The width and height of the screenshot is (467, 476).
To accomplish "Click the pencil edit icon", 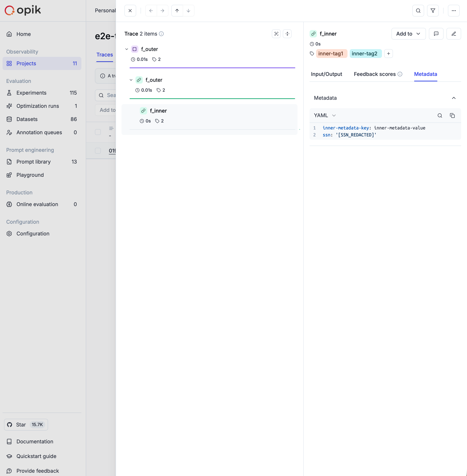I will click(x=453, y=34).
